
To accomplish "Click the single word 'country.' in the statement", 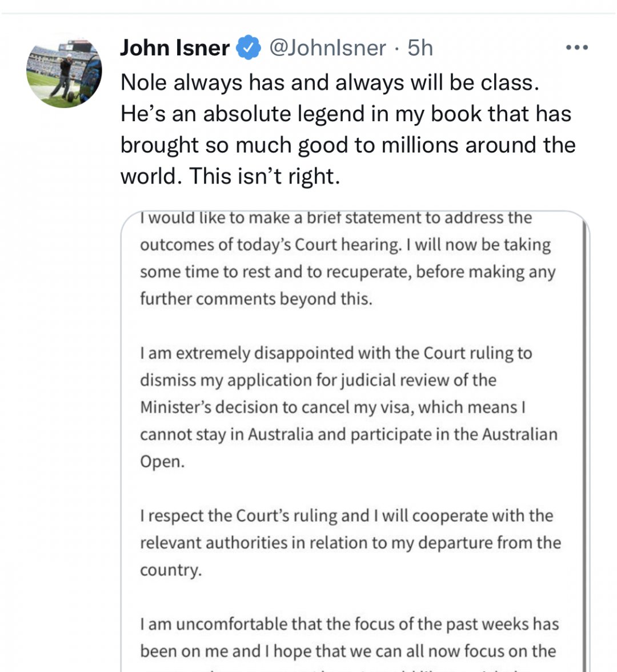I will coord(171,570).
